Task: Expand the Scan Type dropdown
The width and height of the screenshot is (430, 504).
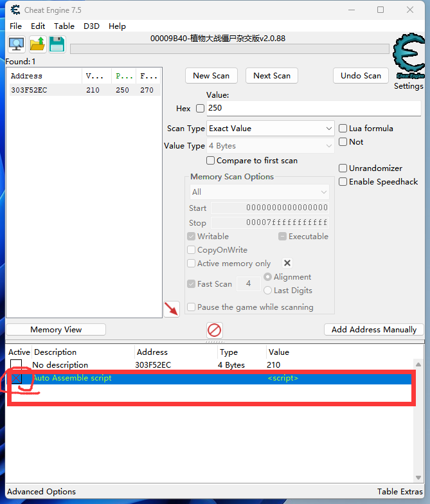Action: pyautogui.click(x=270, y=129)
